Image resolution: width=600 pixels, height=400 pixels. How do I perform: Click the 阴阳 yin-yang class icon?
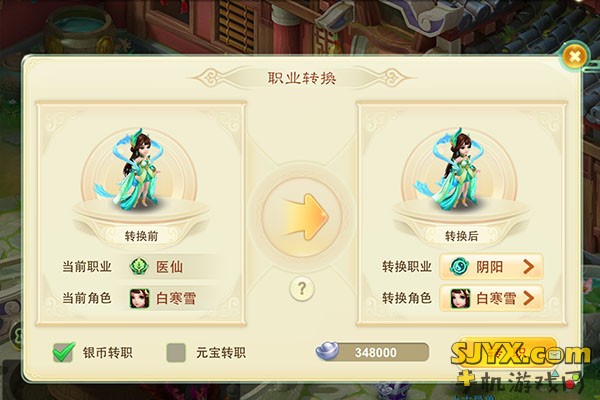click(x=459, y=267)
